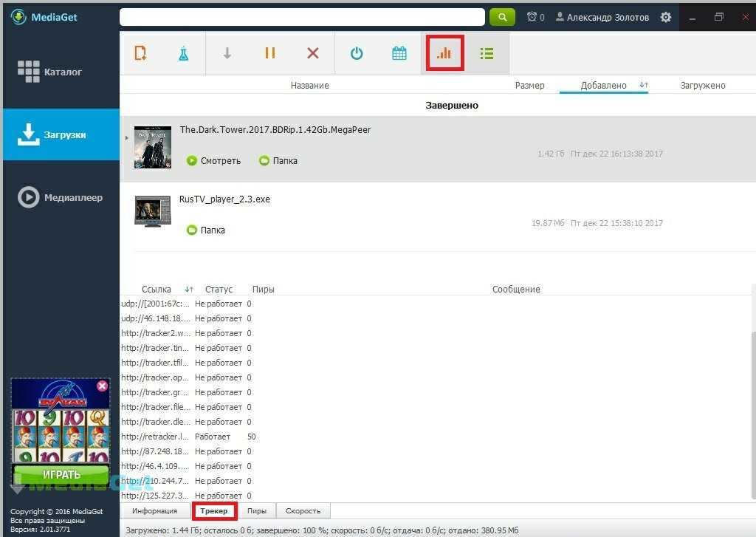Open settings gear icon
This screenshot has height=537, width=756.
tap(666, 17)
